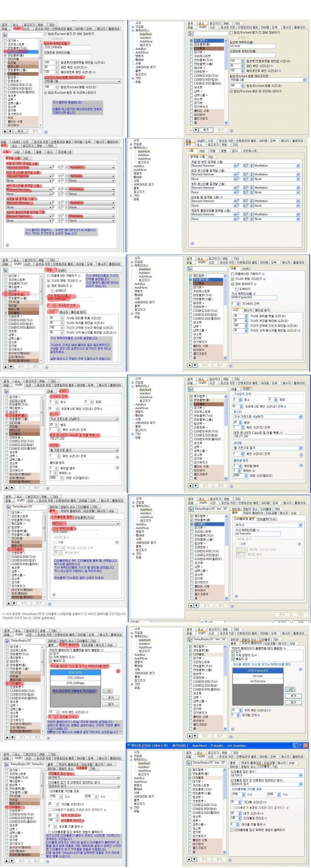Minimize the AutoHunt - Paladin window

[x=295, y=745]
